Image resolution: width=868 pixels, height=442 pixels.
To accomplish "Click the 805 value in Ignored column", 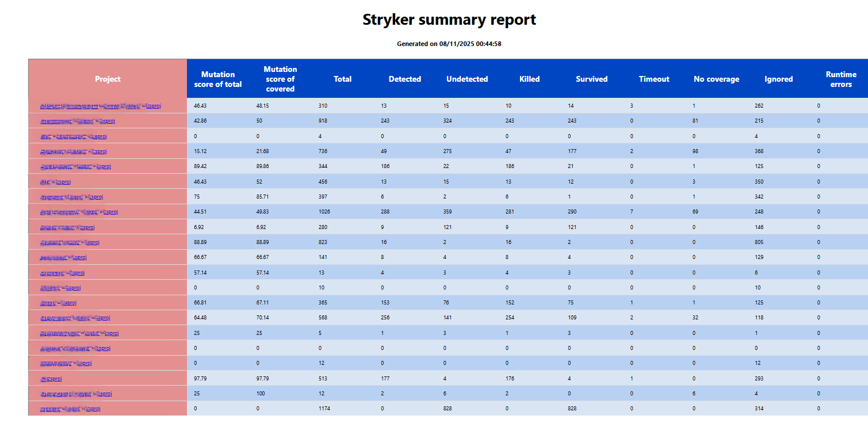I will [x=760, y=242].
